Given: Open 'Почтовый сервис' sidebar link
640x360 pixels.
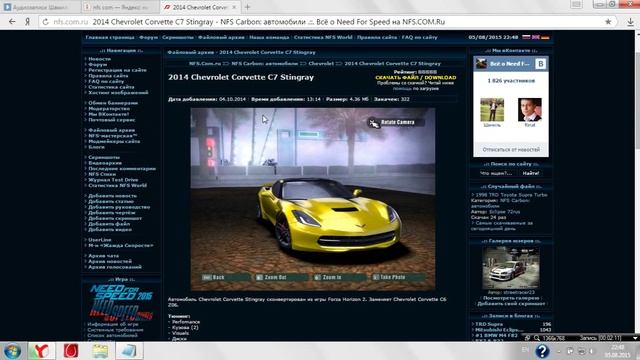Looking at the screenshot, I should (x=112, y=120).
